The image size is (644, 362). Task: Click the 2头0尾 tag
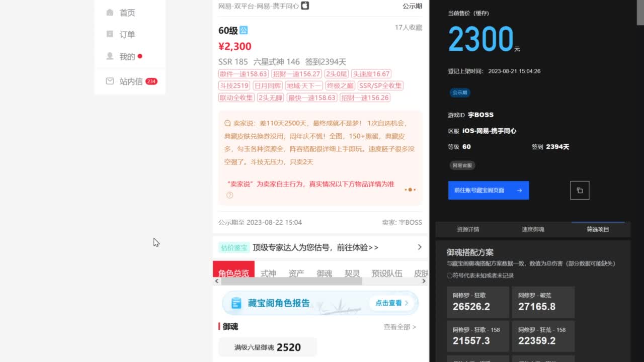(337, 74)
